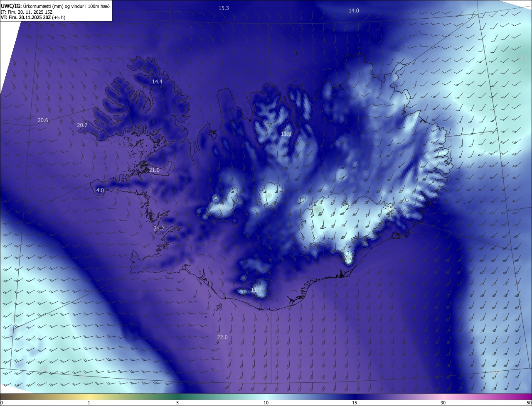Select the 14.4 value over the Westfjords
The image size is (532, 406).
(x=157, y=81)
